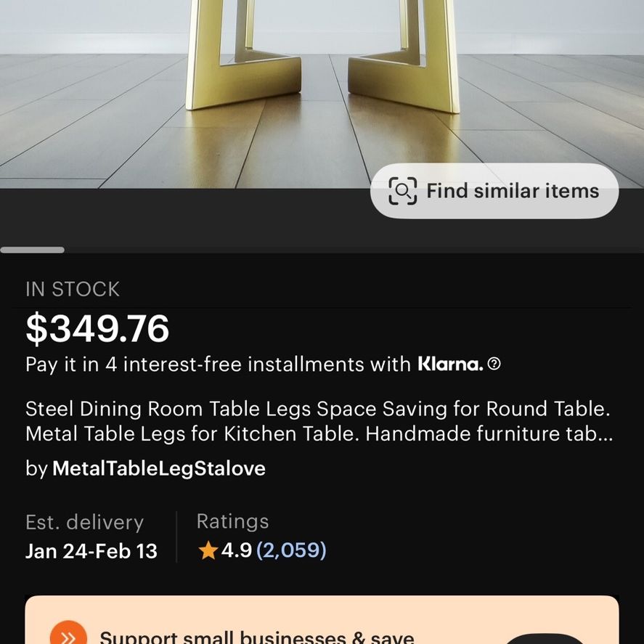Select the $349.76 price text

(x=97, y=329)
